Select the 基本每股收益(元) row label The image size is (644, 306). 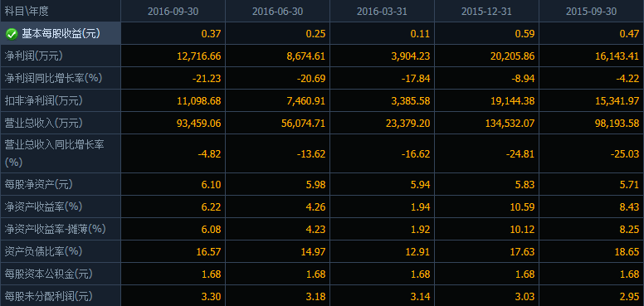tap(61, 34)
